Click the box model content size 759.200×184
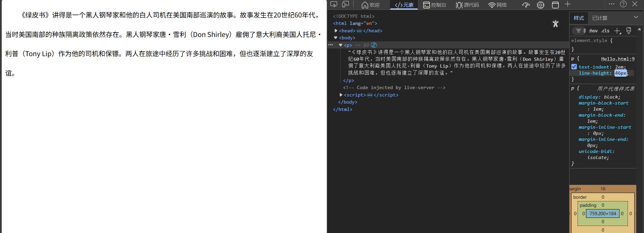The height and width of the screenshot is (233, 644). click(603, 213)
